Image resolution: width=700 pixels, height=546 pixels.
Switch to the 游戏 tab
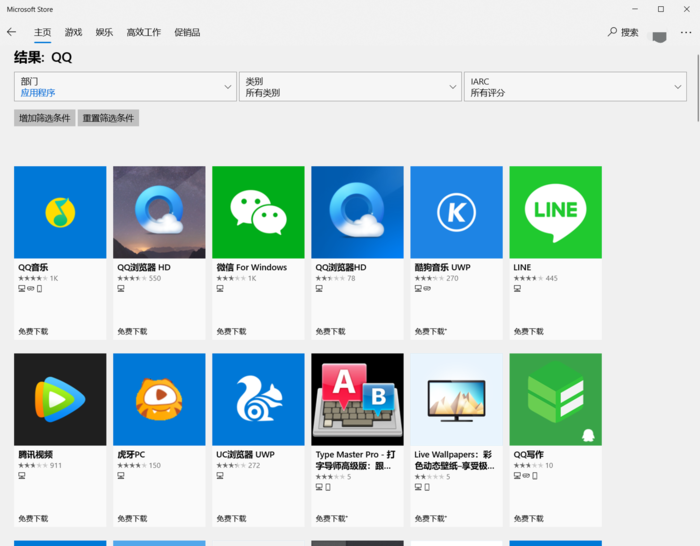coord(73,32)
